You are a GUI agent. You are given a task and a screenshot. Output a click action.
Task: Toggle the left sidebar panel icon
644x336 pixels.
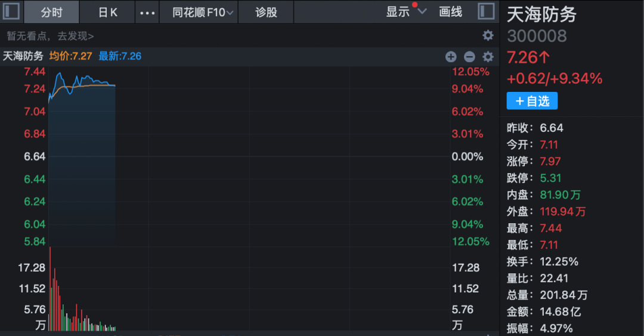pos(12,12)
